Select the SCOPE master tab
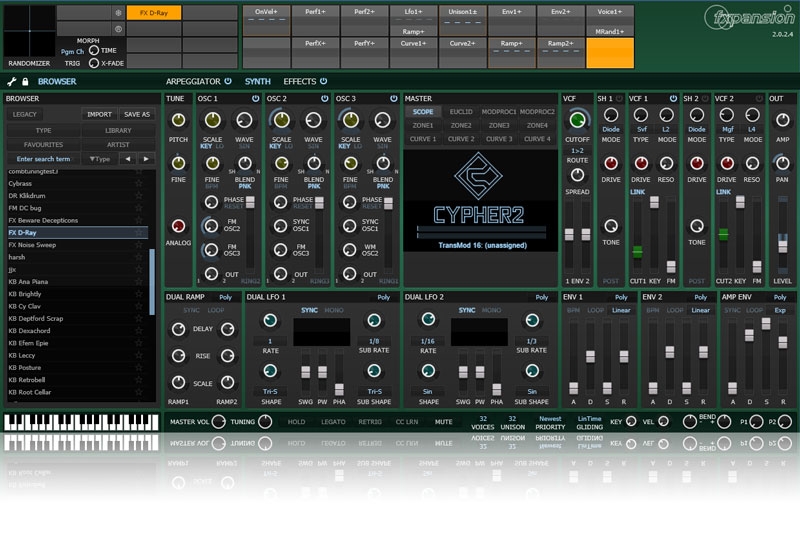This screenshot has width=800, height=533. tap(423, 112)
